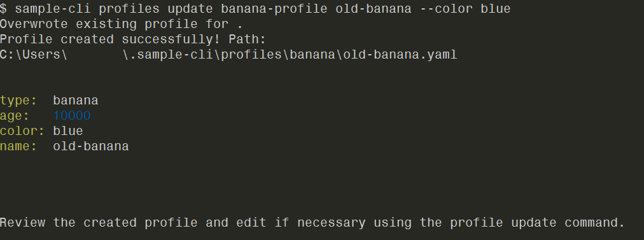Click the blue 10000 age value

tap(72, 116)
